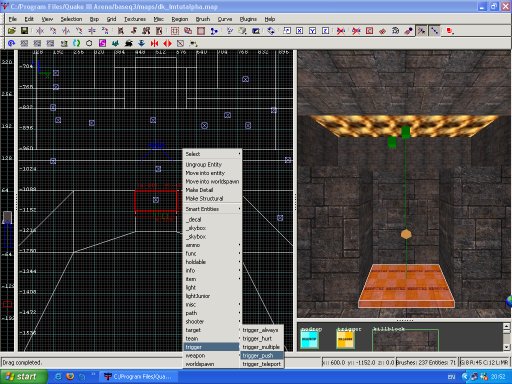Image resolution: width=512 pixels, height=384 pixels.
Task: Click the blue swirl icon in second toolbar row
Action: (x=11, y=43)
